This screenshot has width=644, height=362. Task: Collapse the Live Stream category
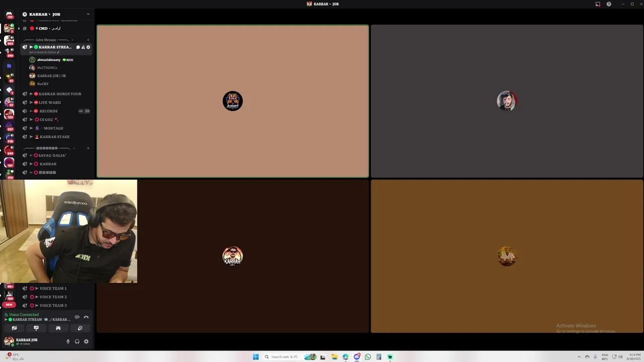coord(72,40)
